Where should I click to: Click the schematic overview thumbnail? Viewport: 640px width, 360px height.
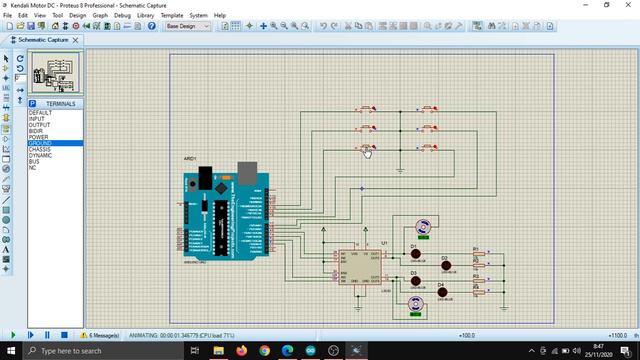tap(56, 73)
